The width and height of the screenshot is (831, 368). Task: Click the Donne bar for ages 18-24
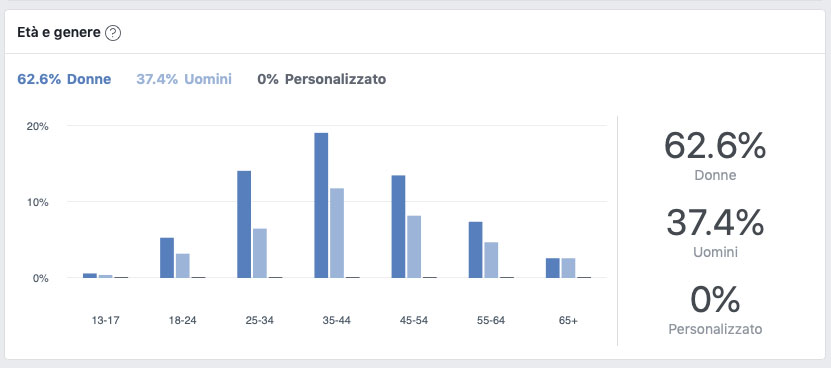pyautogui.click(x=167, y=258)
